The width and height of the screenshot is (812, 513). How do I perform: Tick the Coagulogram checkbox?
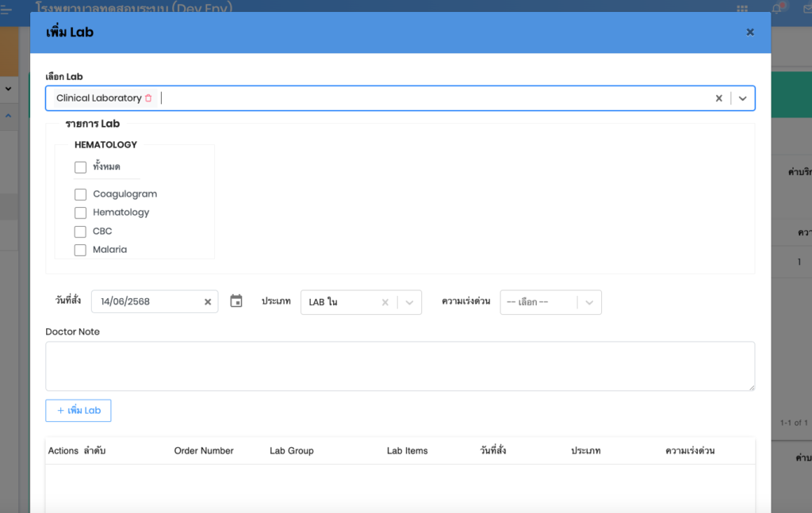(80, 194)
